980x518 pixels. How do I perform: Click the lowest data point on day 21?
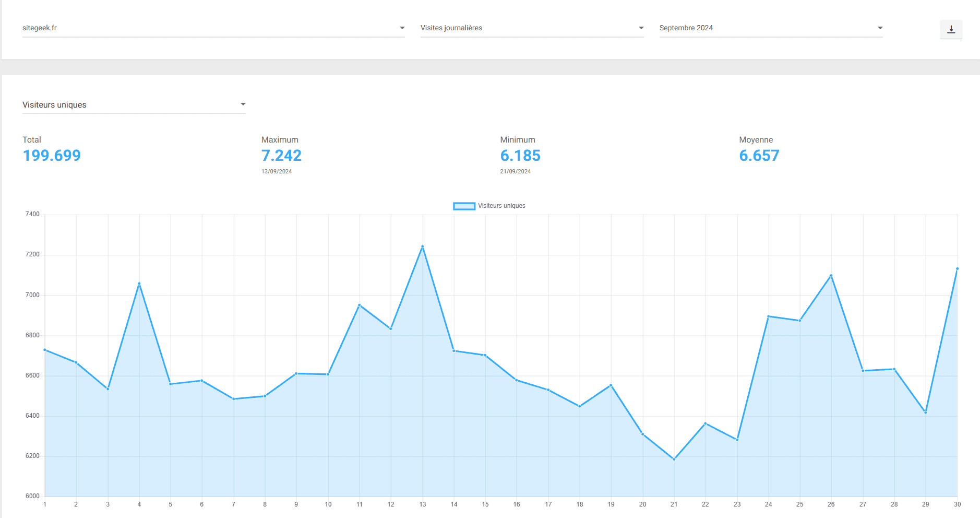click(674, 460)
